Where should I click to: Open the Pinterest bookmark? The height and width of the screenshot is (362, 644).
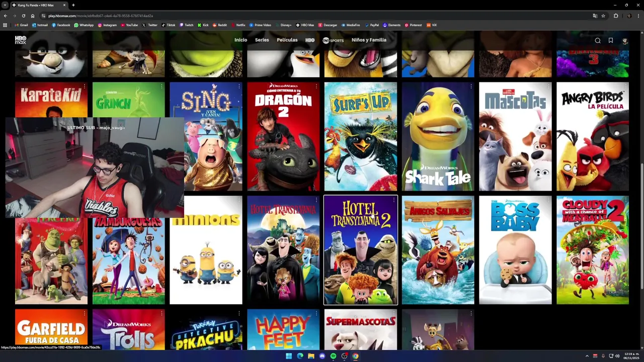pyautogui.click(x=413, y=25)
